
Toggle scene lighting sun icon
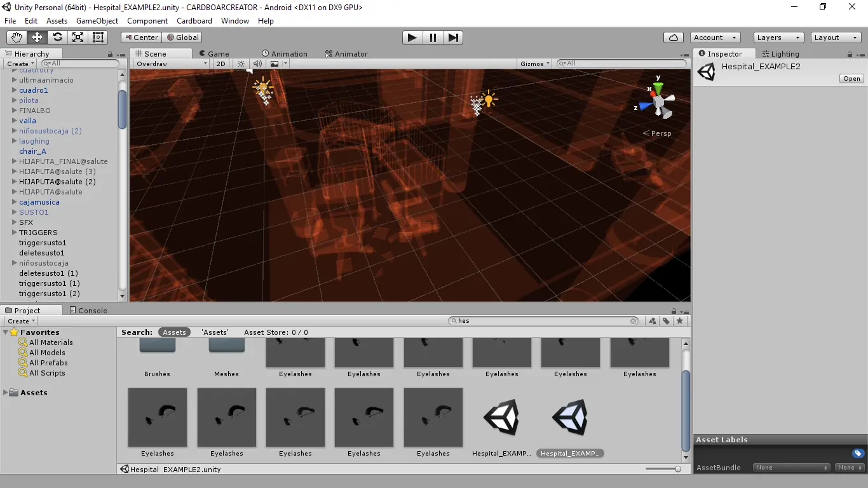(x=241, y=64)
